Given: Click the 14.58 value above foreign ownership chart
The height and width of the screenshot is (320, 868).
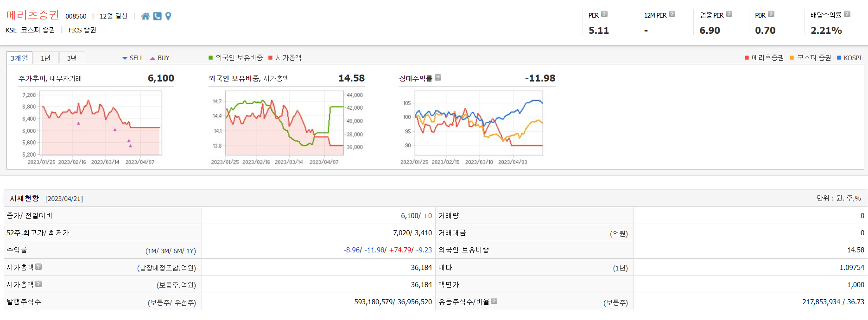Looking at the screenshot, I should [x=352, y=78].
